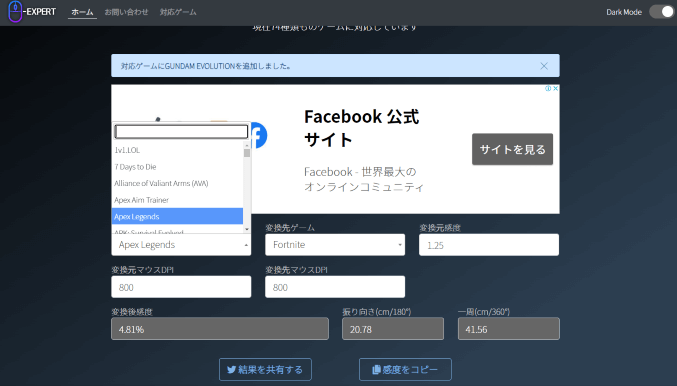Choose Alliance of Valiant Arms (AVA)
The width and height of the screenshot is (677, 386).
tap(177, 183)
